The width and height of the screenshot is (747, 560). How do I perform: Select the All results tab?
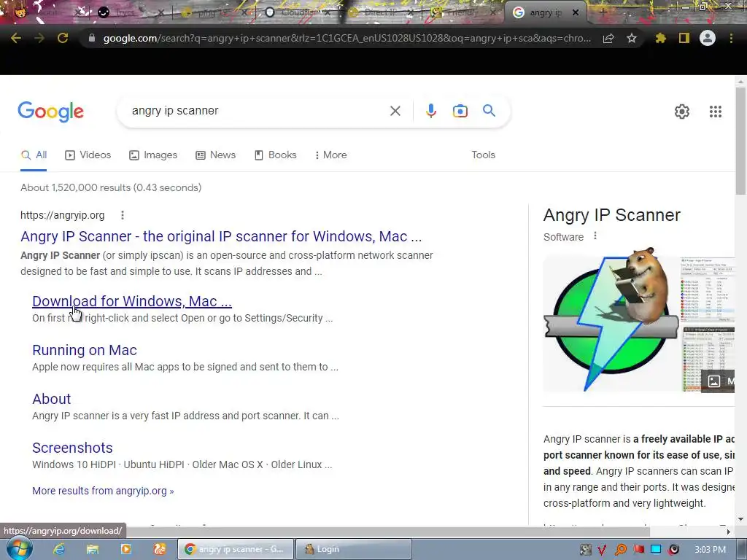[x=34, y=155]
